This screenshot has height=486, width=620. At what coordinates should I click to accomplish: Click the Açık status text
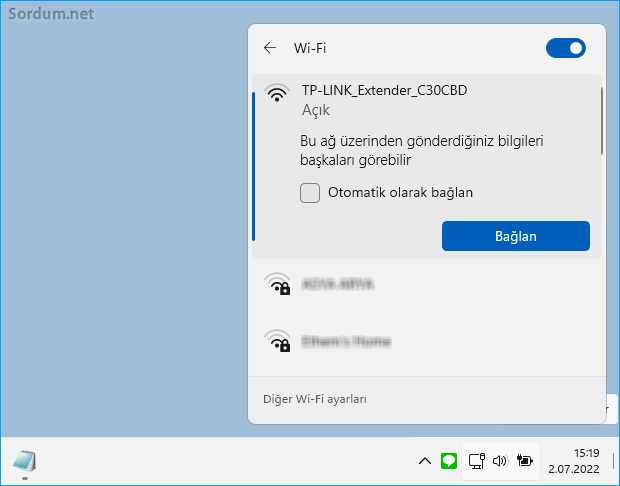point(316,110)
